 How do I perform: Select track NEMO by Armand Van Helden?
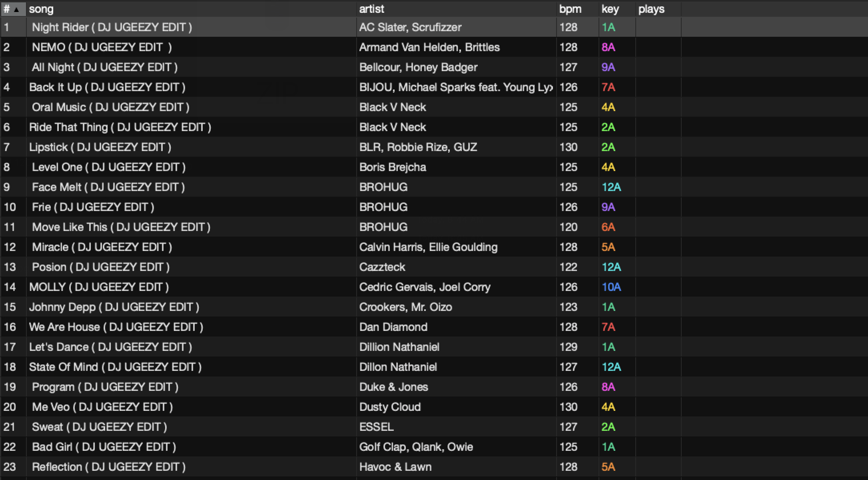pos(102,47)
